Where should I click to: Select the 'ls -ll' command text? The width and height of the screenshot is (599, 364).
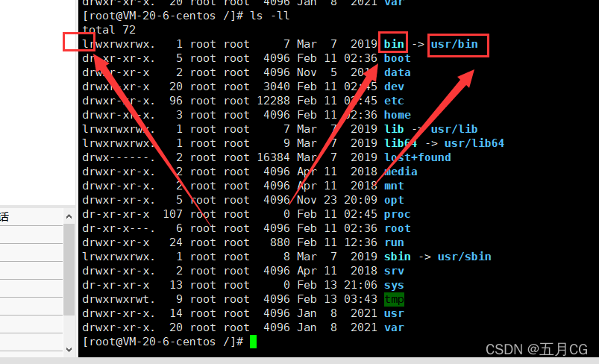pos(270,16)
